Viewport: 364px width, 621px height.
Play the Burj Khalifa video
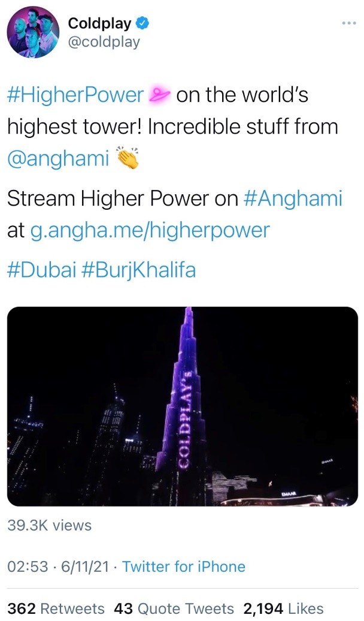tap(183, 406)
